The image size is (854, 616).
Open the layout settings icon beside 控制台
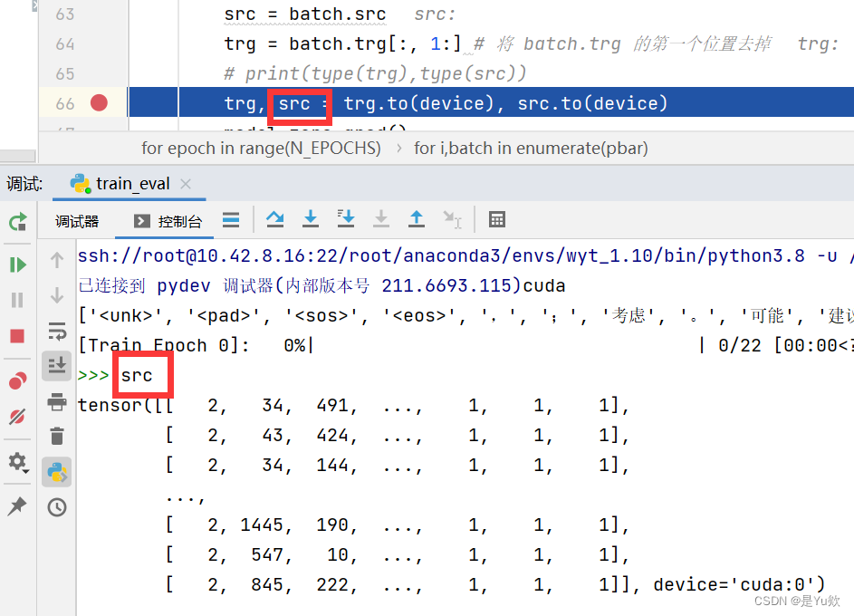(x=231, y=220)
